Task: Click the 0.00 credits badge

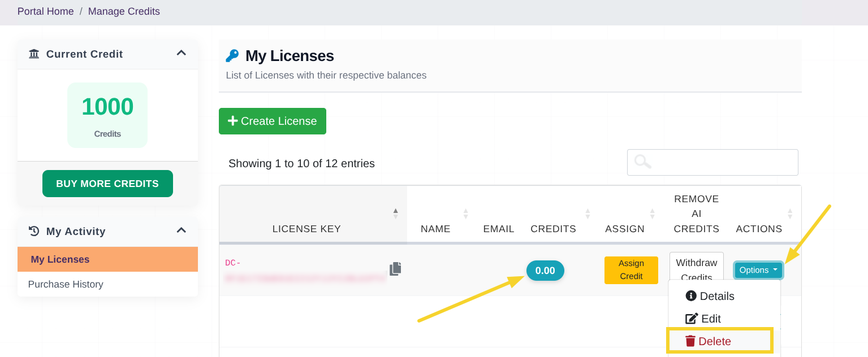Action: (x=545, y=271)
